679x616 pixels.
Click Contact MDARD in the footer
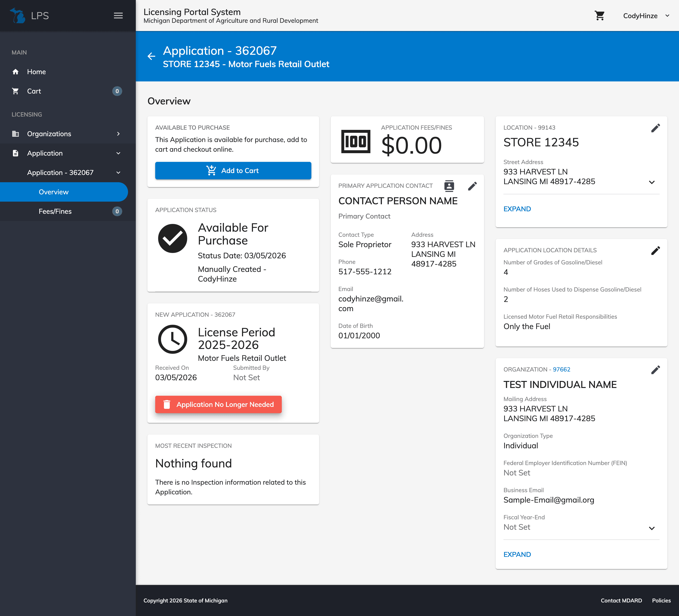pos(621,600)
